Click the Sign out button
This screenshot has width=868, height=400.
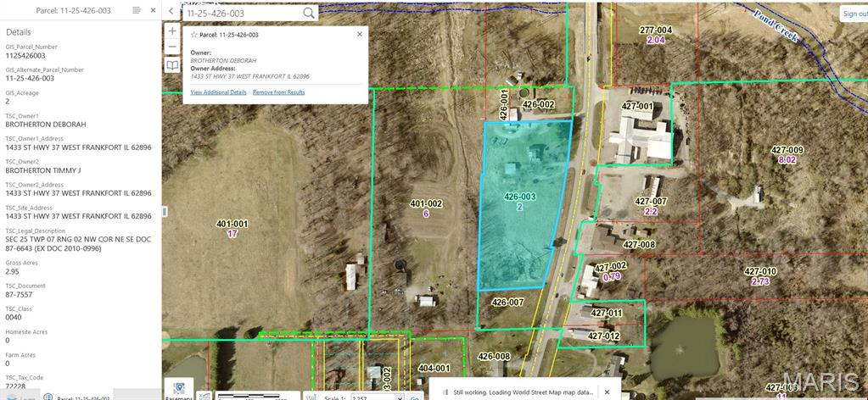854,14
